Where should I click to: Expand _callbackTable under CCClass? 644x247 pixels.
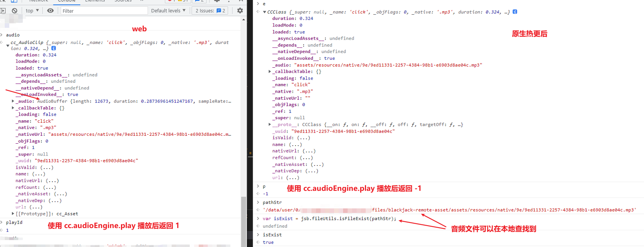click(270, 72)
